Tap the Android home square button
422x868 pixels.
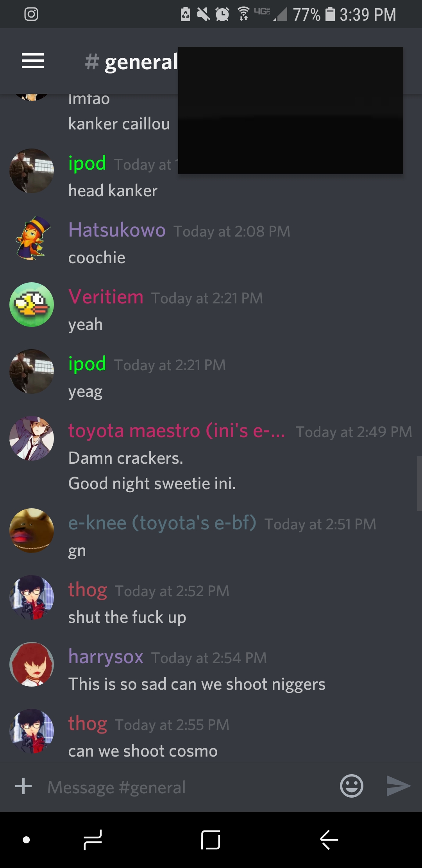pos(211,839)
